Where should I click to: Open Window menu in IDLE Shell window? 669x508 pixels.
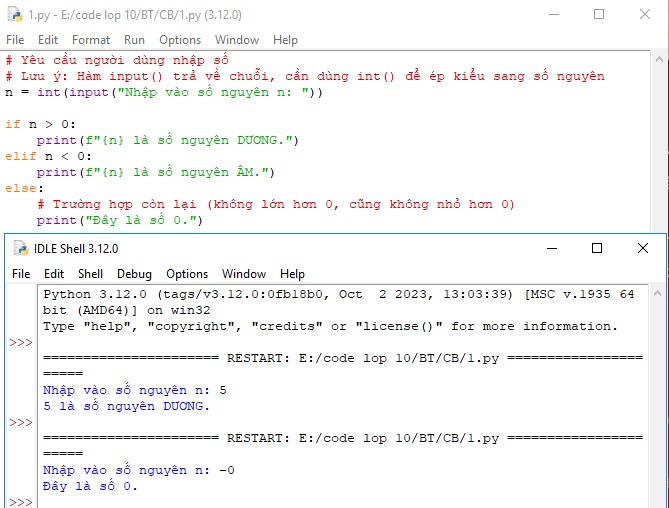(244, 273)
